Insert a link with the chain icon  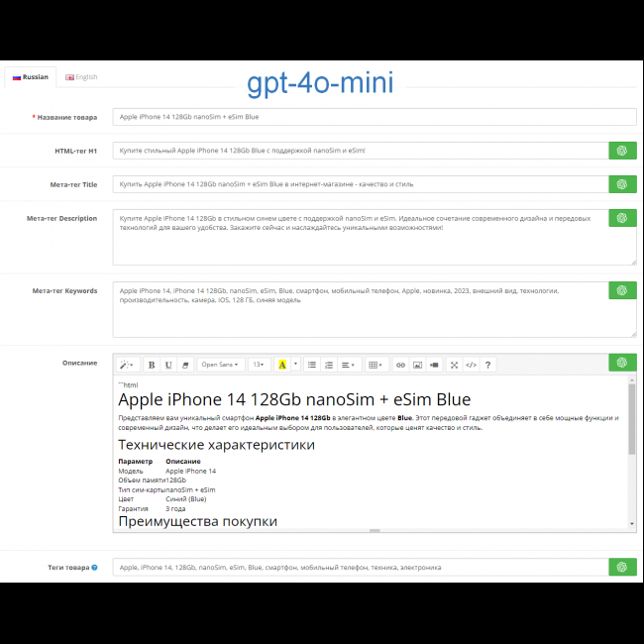coord(400,365)
